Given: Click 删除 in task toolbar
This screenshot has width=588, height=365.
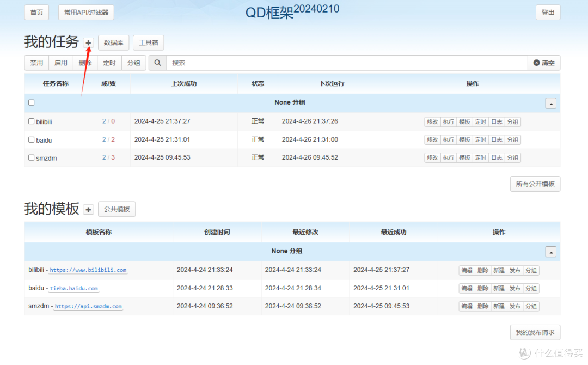Looking at the screenshot, I should tap(85, 63).
